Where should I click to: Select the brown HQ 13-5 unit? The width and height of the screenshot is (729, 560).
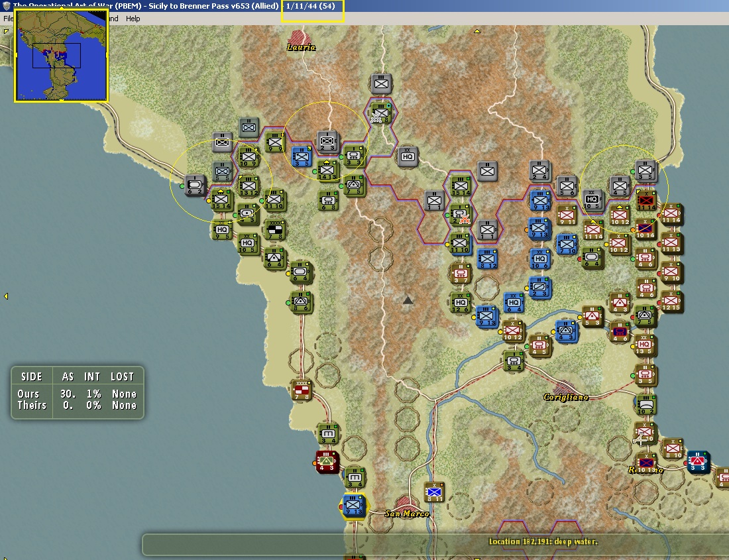click(645, 345)
